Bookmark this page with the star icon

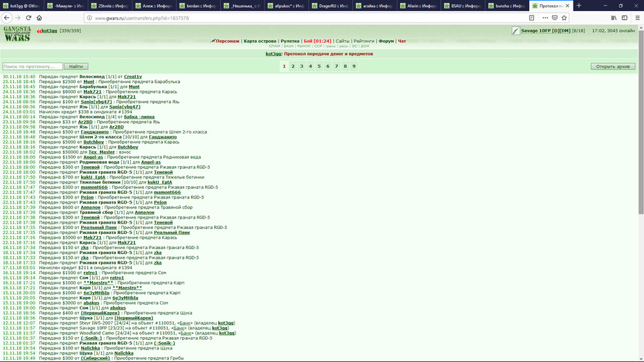(x=564, y=17)
